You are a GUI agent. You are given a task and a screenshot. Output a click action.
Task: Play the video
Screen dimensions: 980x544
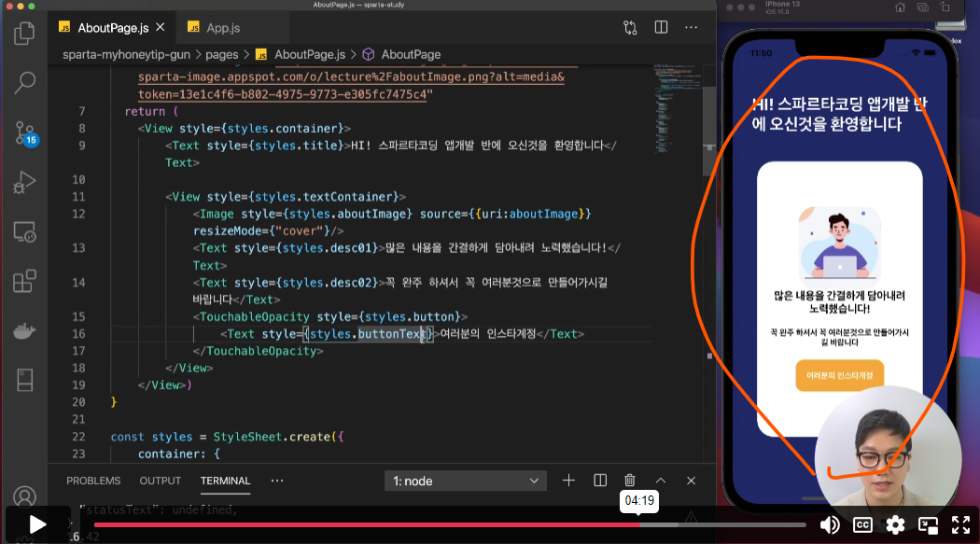pos(37,524)
